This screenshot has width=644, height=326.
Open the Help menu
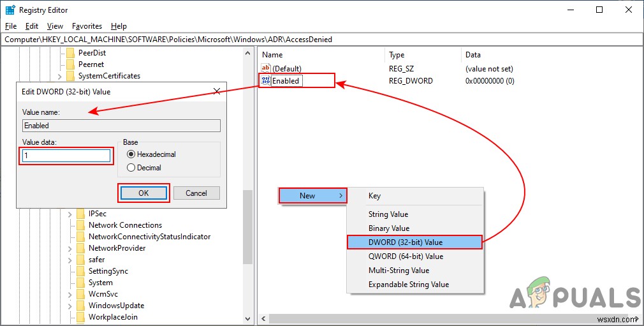click(x=119, y=26)
